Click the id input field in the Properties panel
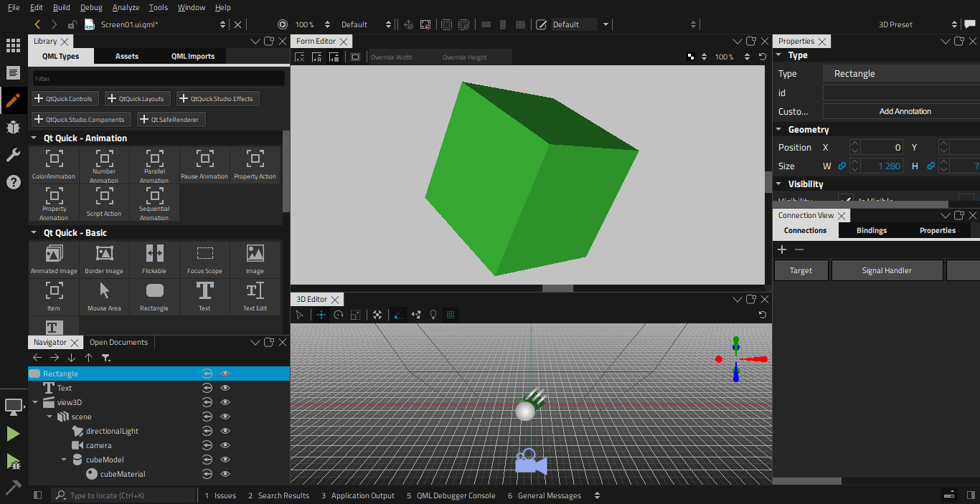The height and width of the screenshot is (504, 980). click(900, 92)
